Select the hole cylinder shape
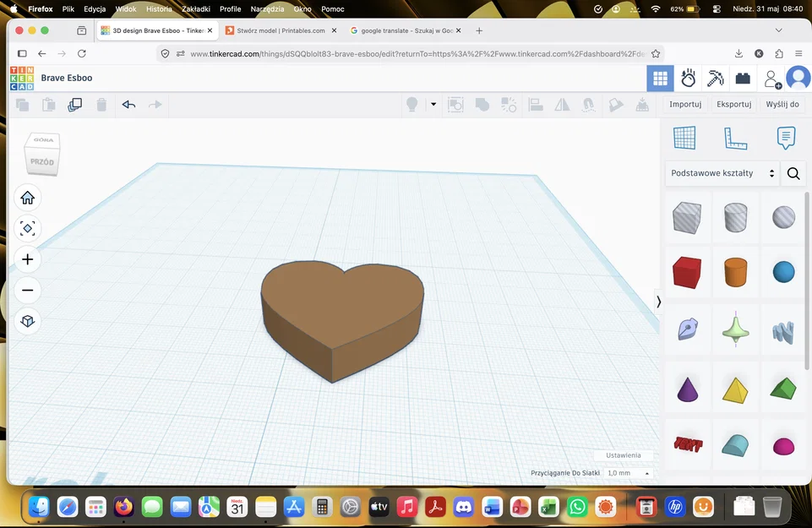The height and width of the screenshot is (528, 812). (x=735, y=217)
